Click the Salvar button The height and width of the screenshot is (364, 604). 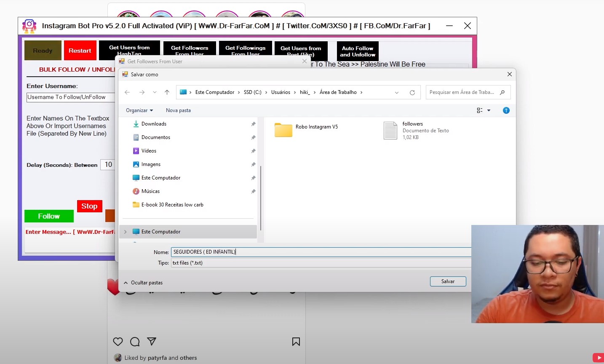click(448, 281)
